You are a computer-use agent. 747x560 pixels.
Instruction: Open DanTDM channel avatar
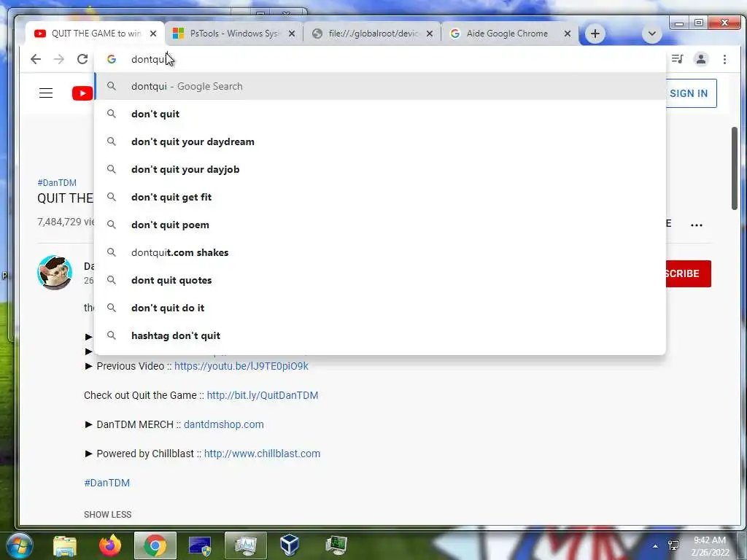[55, 273]
